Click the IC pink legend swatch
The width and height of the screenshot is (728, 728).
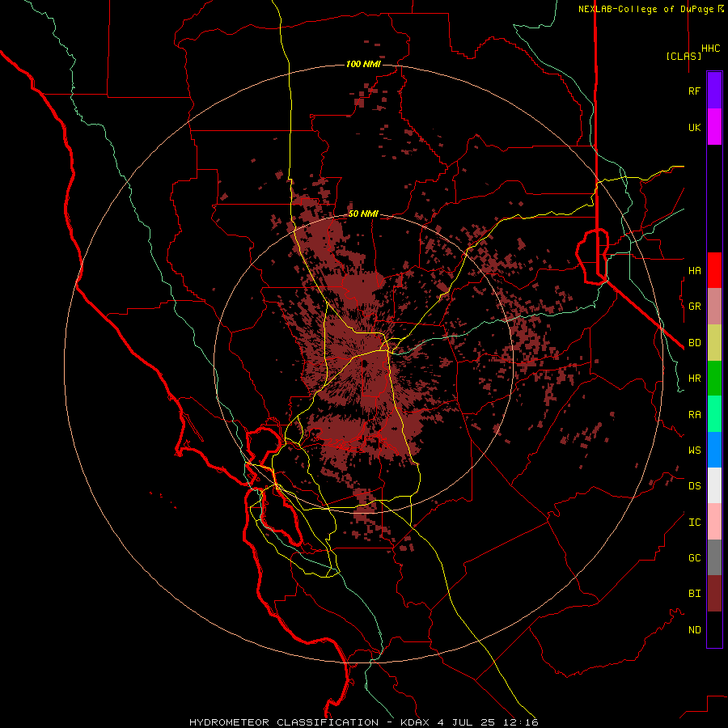pyautogui.click(x=714, y=522)
